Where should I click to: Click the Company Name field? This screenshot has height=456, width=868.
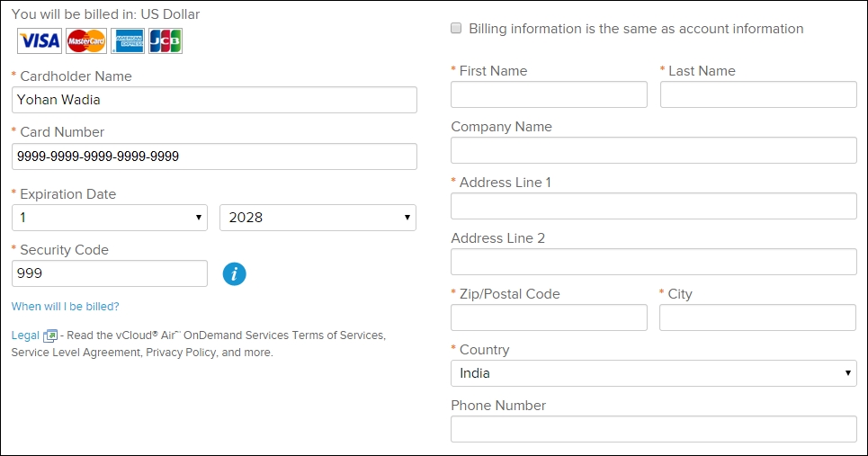[653, 150]
